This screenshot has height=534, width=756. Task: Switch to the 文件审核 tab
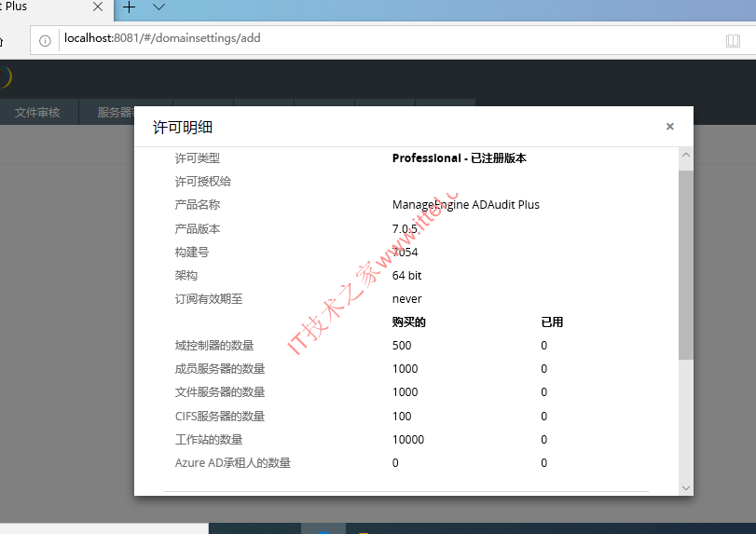(37, 112)
